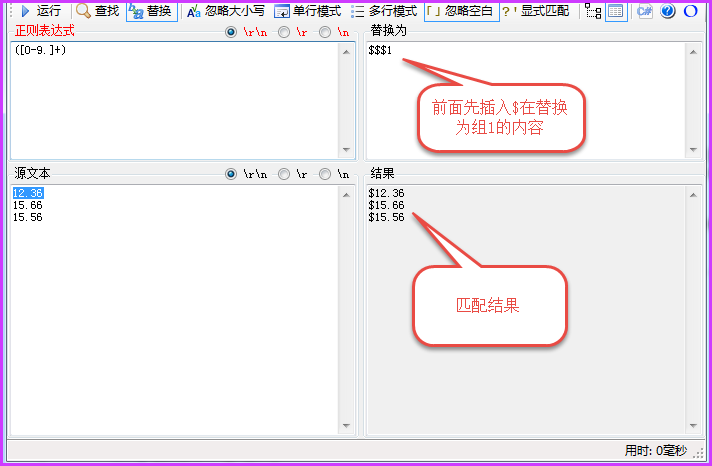
Task: Select the \n radio for 正则表达式 newline
Action: click(325, 32)
